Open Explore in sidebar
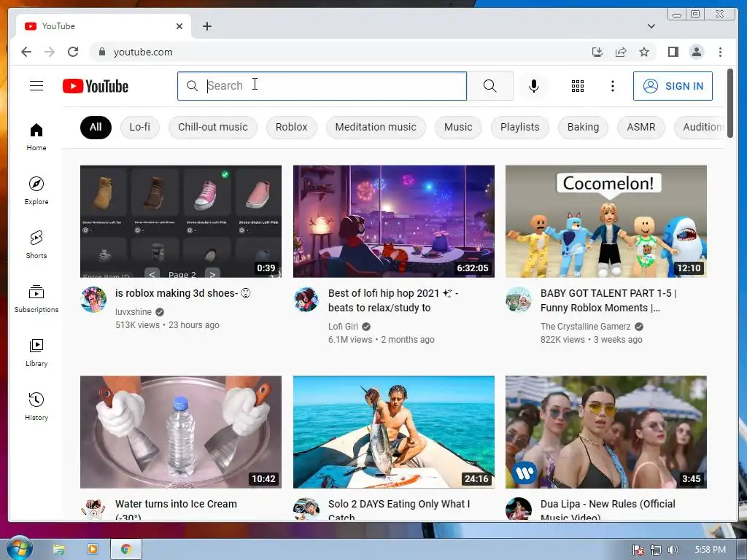Viewport: 747px width, 560px height. [x=36, y=190]
